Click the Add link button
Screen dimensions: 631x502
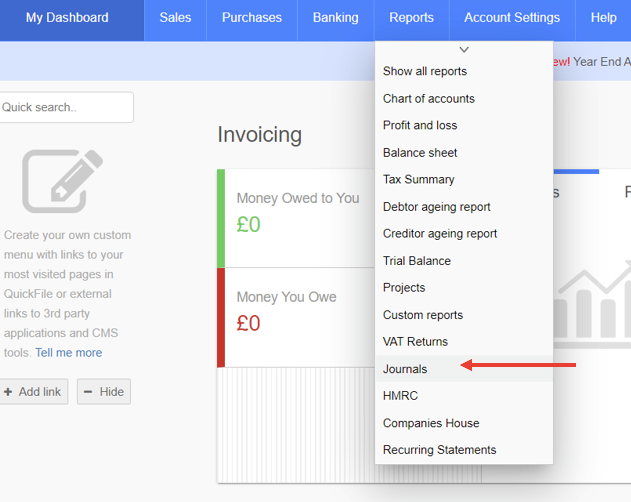point(34,392)
